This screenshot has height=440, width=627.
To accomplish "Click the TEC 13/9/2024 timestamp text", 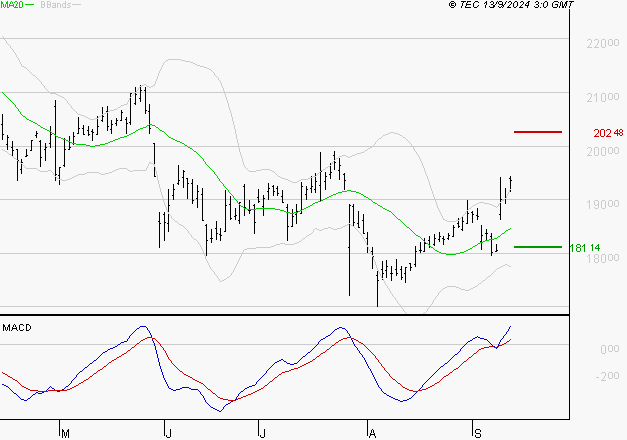I will coord(511,4).
